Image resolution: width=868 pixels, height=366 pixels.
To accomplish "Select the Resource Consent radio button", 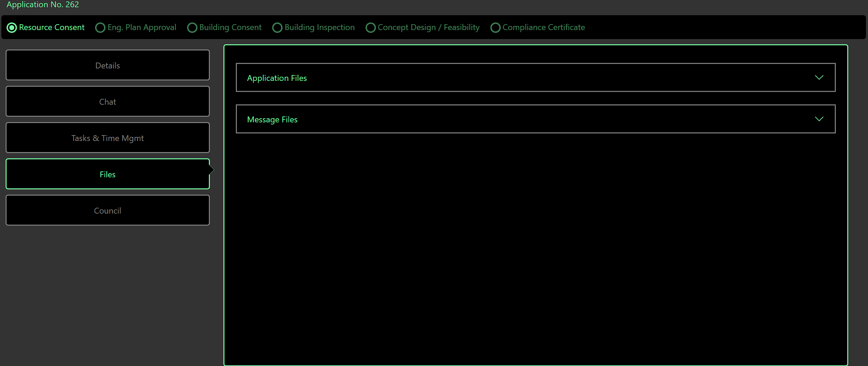I will point(12,28).
